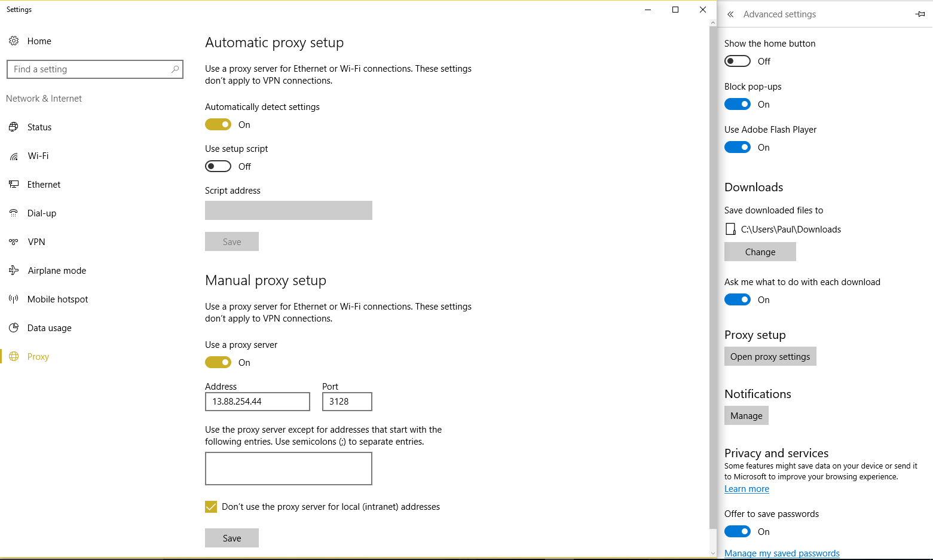Viewport: 933px width, 560px height.
Task: Maximize the Settings window
Action: click(x=675, y=10)
